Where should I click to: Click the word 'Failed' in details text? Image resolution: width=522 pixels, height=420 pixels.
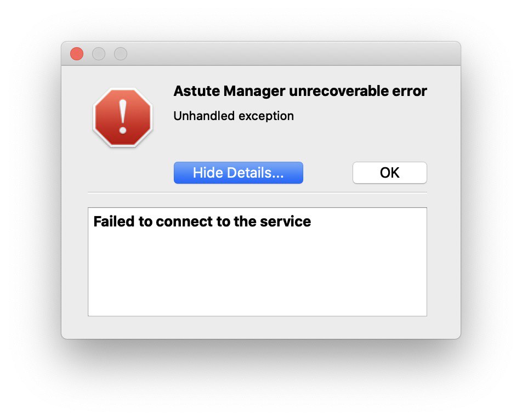click(x=114, y=222)
